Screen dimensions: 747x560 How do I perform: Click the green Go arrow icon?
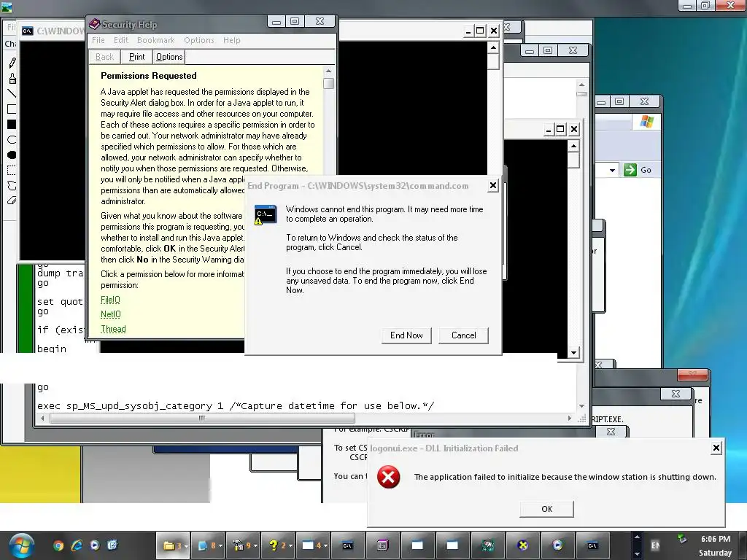(630, 169)
